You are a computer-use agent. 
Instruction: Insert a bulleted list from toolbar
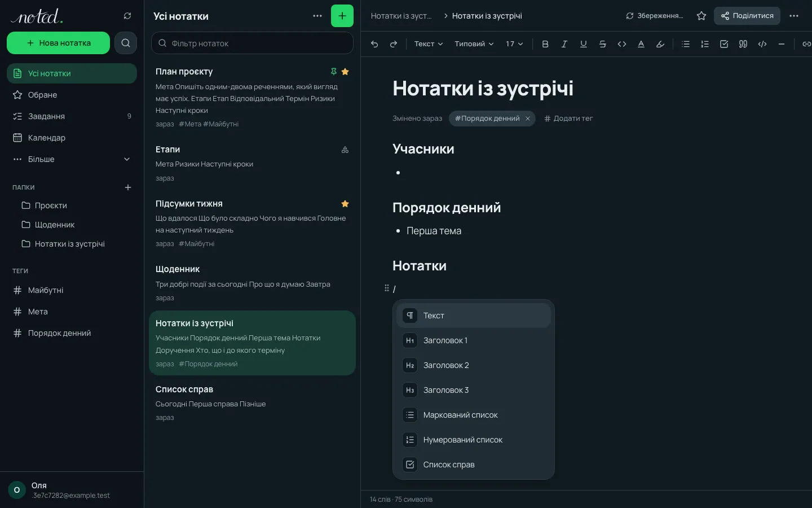(686, 44)
